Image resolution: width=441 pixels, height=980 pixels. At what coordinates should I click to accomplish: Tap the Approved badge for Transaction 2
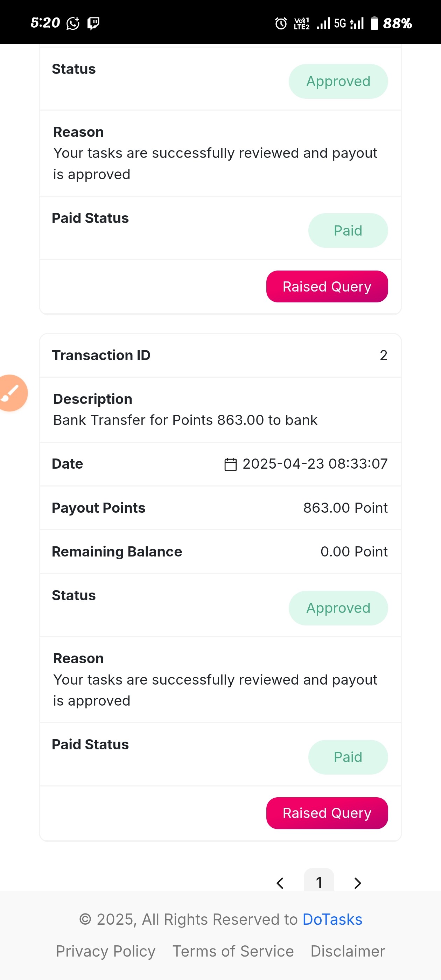338,608
